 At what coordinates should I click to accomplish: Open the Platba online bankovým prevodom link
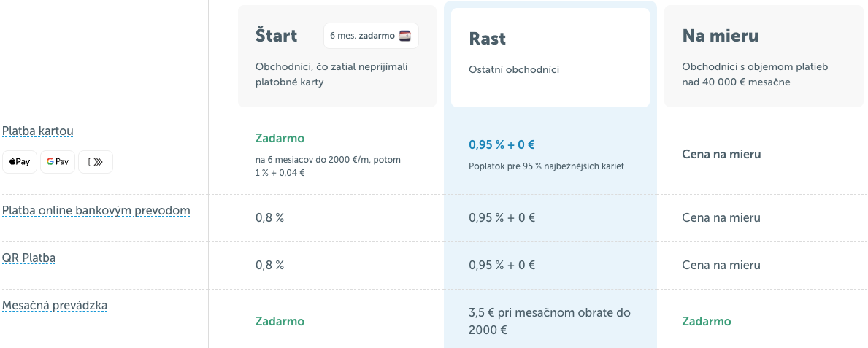pyautogui.click(x=96, y=211)
